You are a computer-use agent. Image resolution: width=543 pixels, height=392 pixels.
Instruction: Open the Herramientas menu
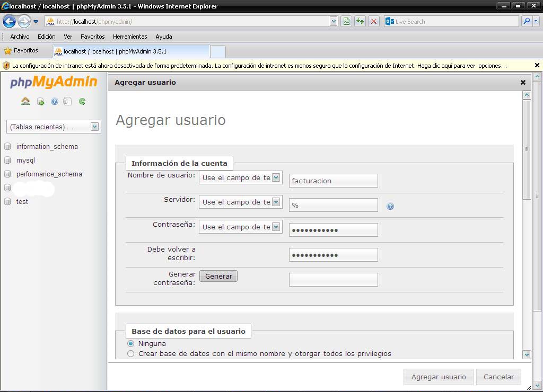(x=130, y=37)
